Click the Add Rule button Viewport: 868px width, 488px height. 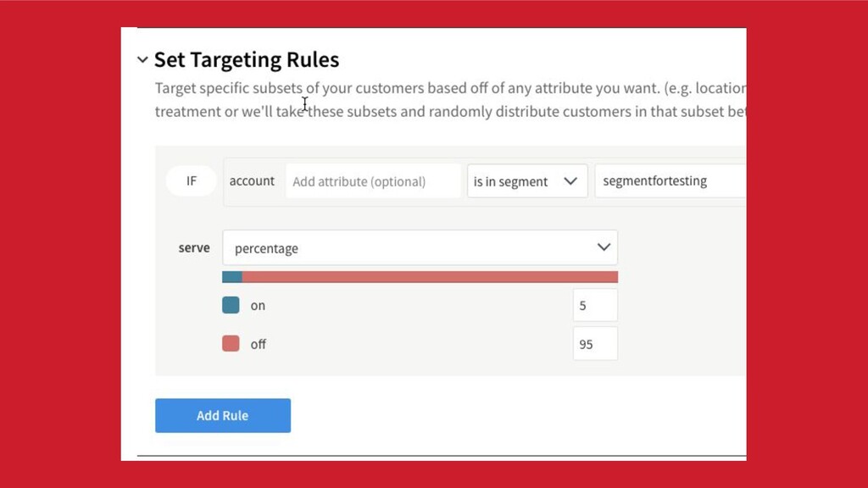click(x=223, y=415)
